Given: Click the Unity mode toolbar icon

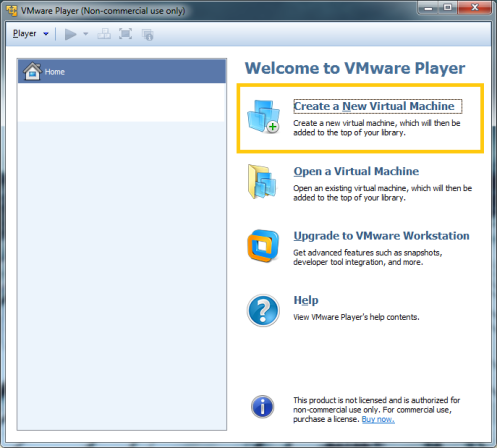Looking at the screenshot, I should point(147,35).
